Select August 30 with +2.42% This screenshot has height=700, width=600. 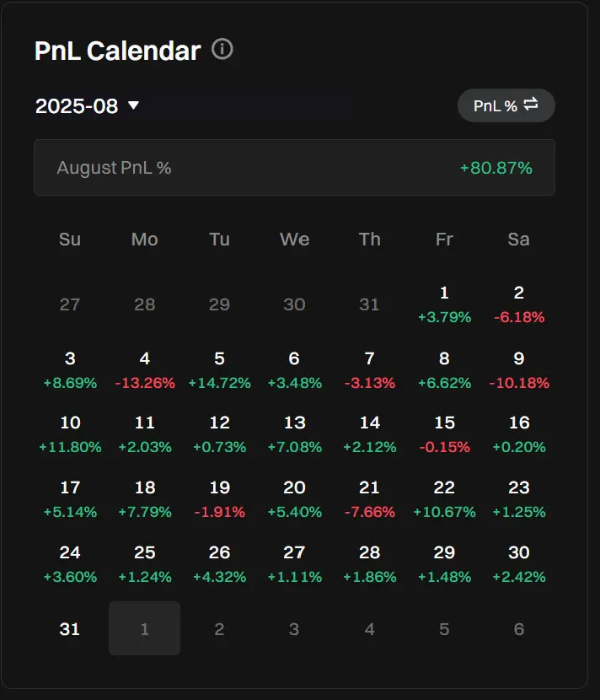coord(519,564)
